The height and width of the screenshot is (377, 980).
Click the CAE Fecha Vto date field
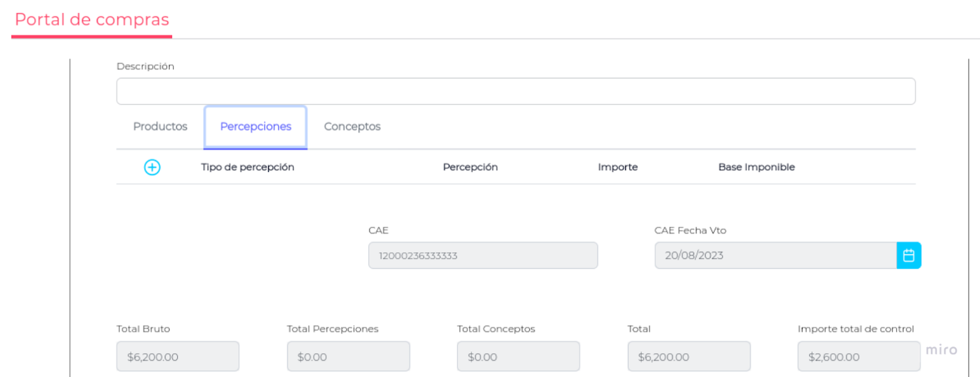click(x=775, y=255)
